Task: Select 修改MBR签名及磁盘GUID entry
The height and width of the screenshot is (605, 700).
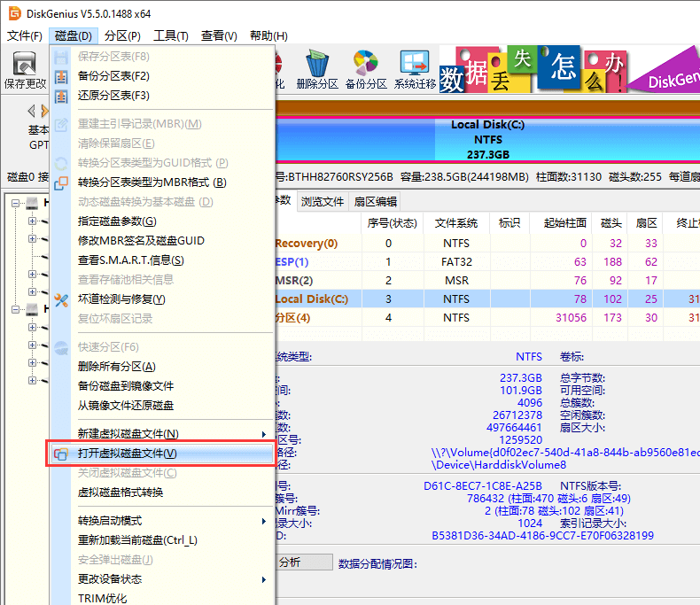Action: [x=161, y=241]
